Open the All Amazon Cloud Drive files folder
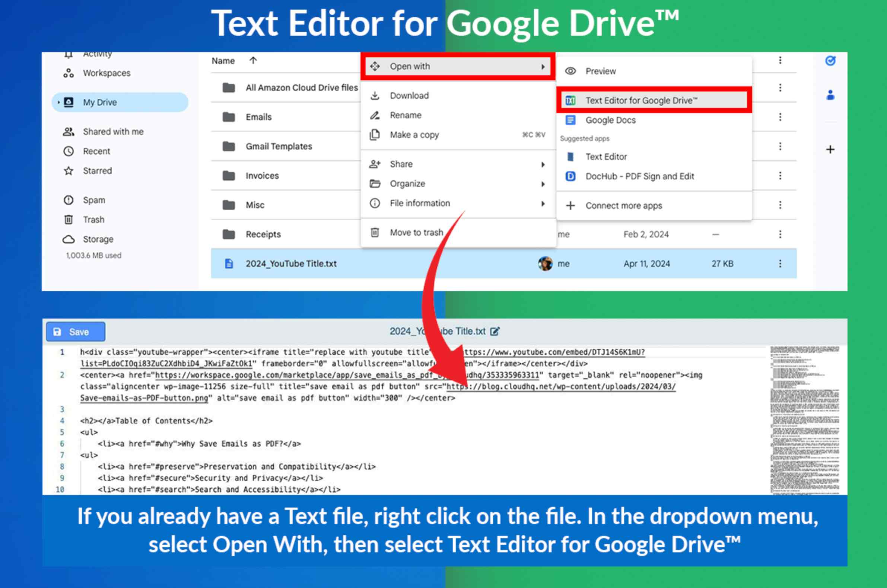Screen dimensions: 887x588 pos(302,88)
